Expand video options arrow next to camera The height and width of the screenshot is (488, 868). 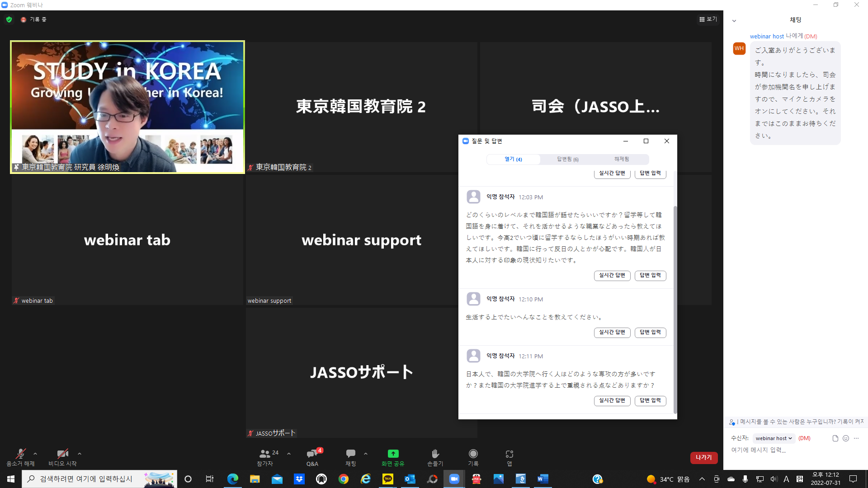click(x=80, y=454)
